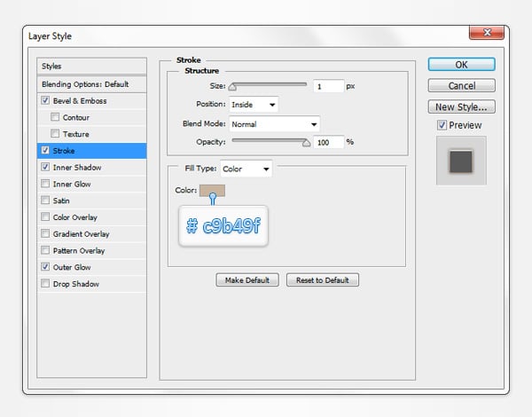Open the Position dropdown set to Inside
The width and height of the screenshot is (532, 417).
pyautogui.click(x=253, y=105)
